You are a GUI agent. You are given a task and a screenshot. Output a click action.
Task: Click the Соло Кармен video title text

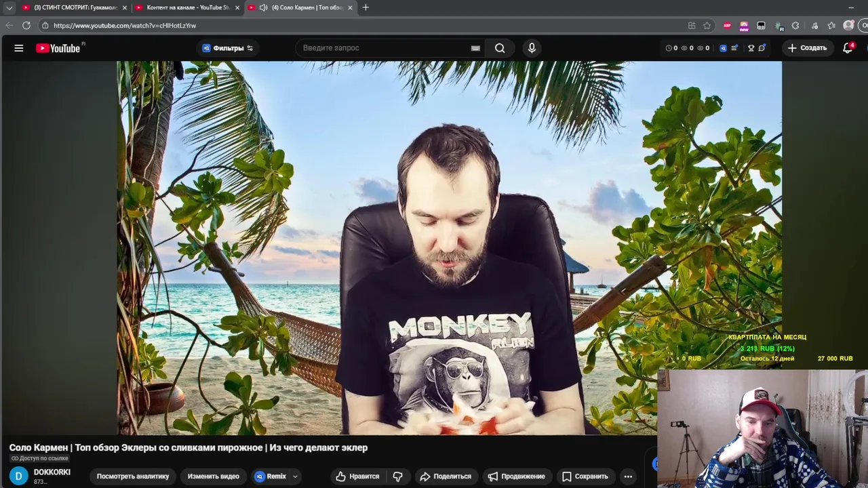[189, 447]
